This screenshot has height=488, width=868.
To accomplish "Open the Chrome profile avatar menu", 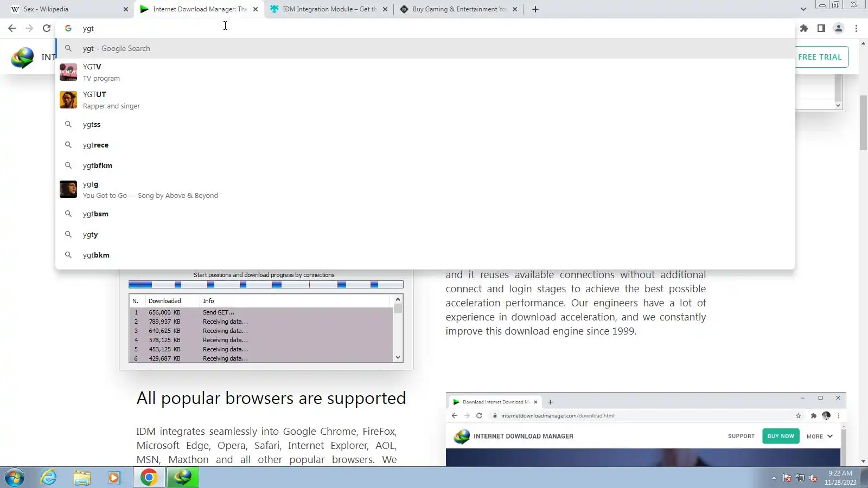I will pyautogui.click(x=839, y=28).
